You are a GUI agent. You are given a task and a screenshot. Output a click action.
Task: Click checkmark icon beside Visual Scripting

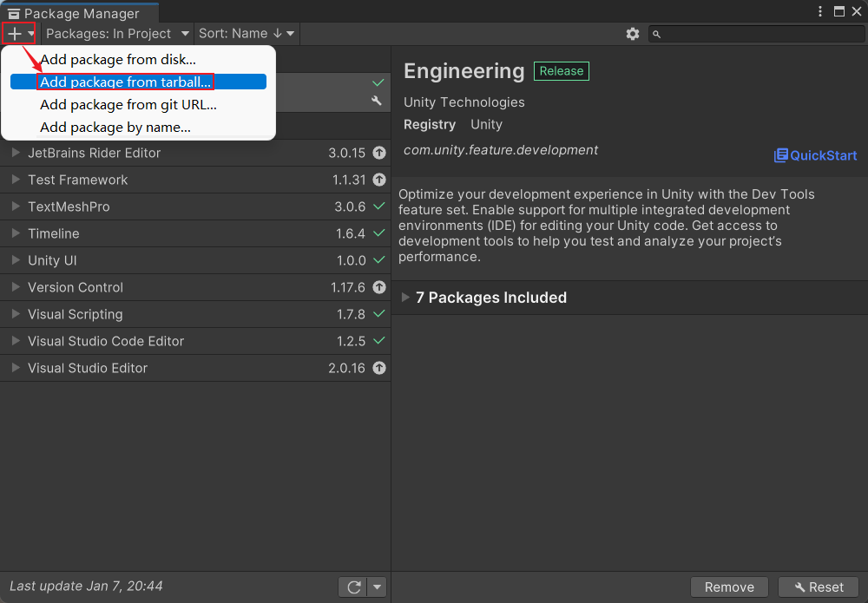point(379,314)
